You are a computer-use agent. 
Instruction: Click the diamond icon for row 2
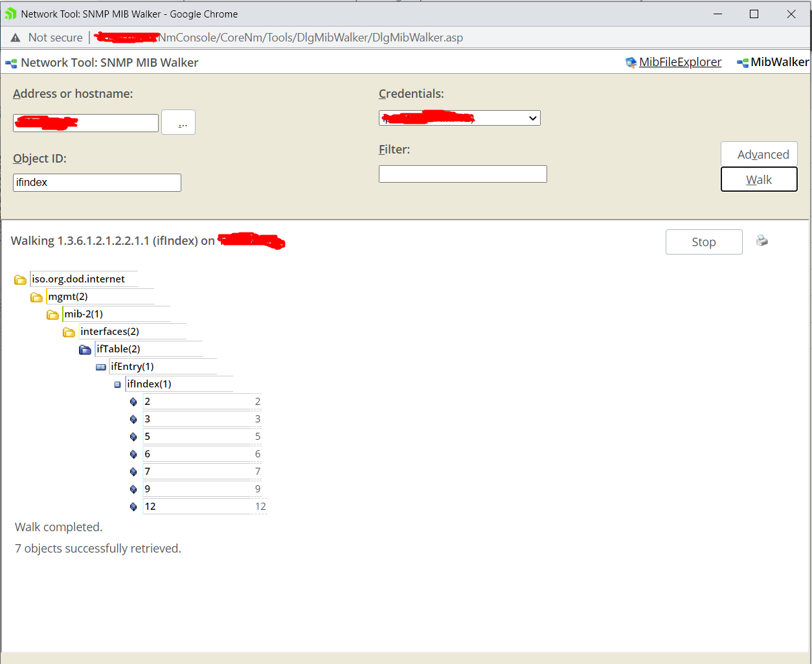133,402
